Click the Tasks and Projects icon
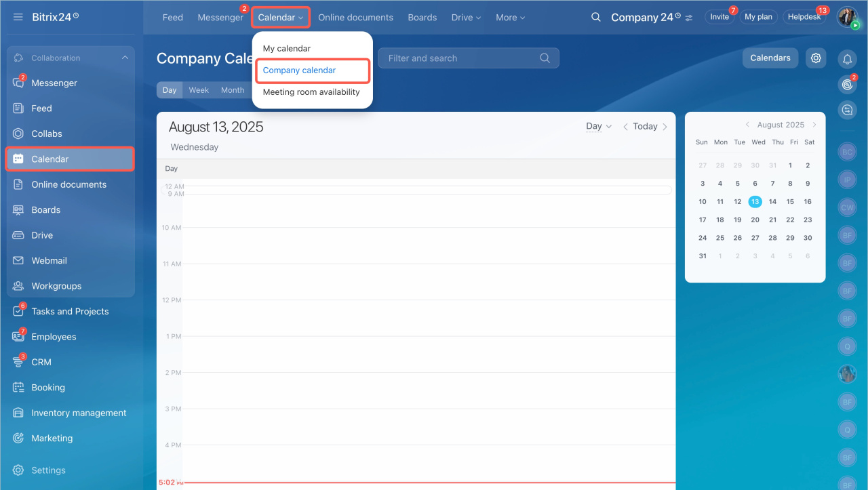The image size is (868, 490). click(x=18, y=312)
